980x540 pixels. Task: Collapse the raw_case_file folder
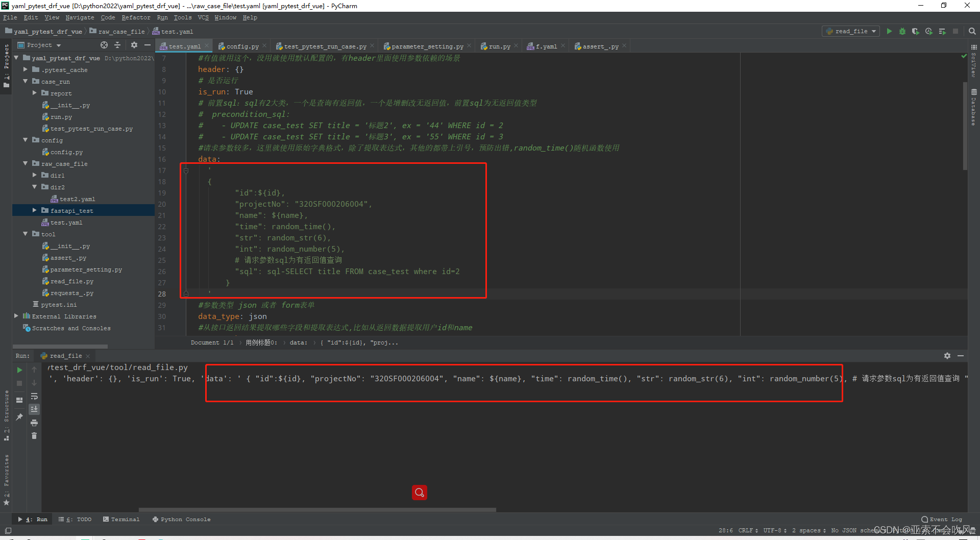coord(25,163)
